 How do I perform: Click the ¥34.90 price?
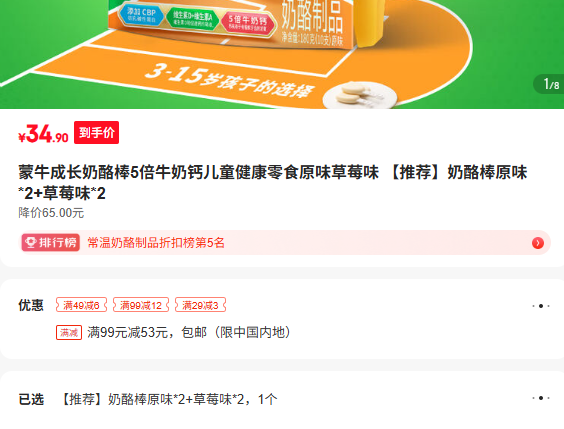(43, 134)
